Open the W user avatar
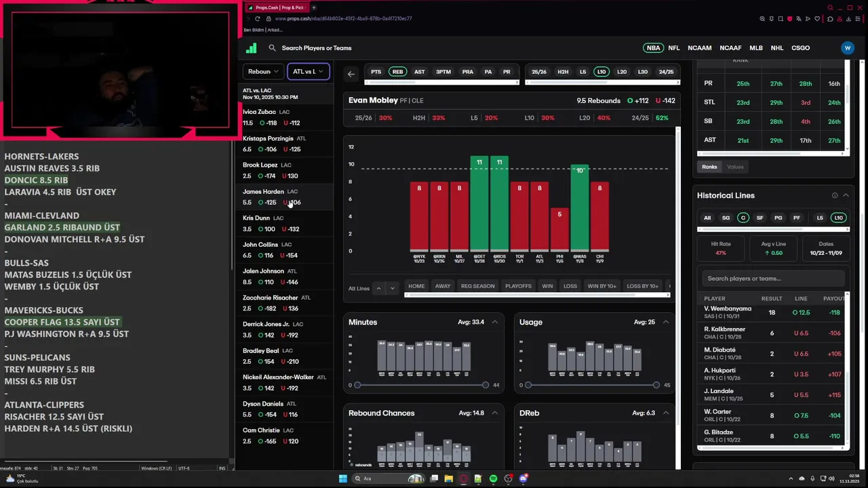Screen dimensions: 868x488 847,48
